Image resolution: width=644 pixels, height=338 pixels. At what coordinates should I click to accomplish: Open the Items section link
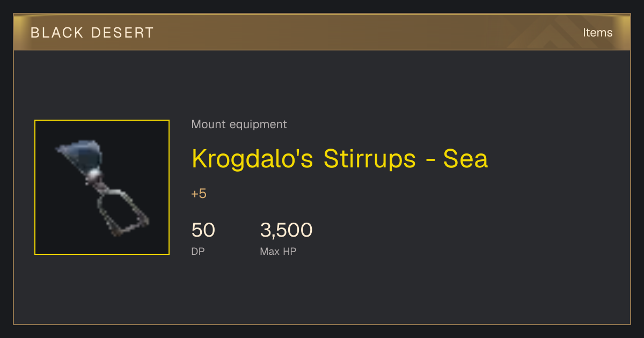click(x=597, y=33)
